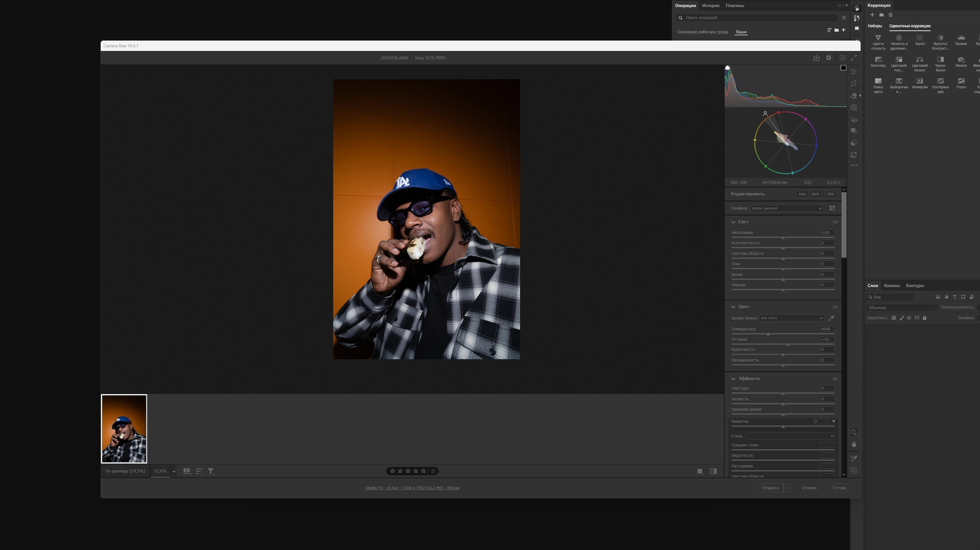
Task: Collapse the Эффекты section
Action: point(733,379)
